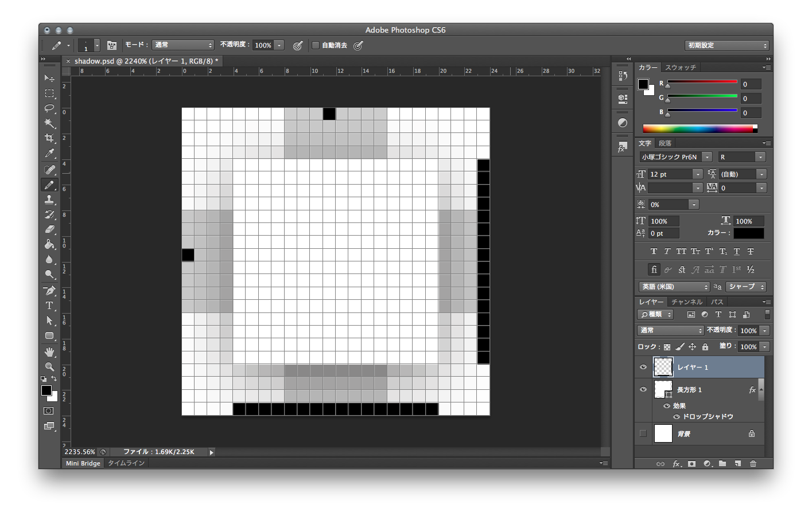
Task: Click the text カラー black swatch
Action: click(x=748, y=233)
